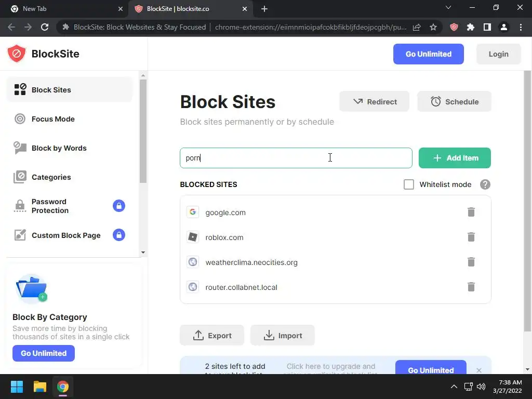
Task: Click the sidebar scrollbar up arrow
Action: click(143, 75)
